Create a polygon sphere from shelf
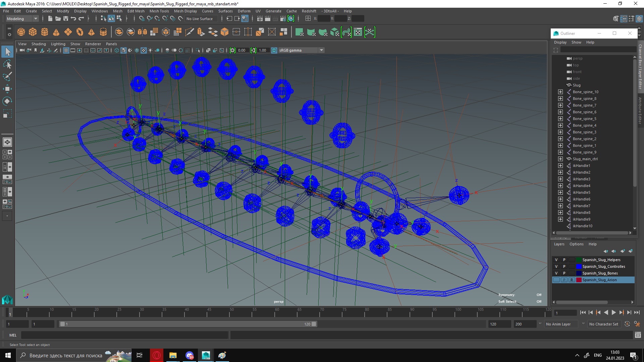Screen dimensions: 644x362 21,32
